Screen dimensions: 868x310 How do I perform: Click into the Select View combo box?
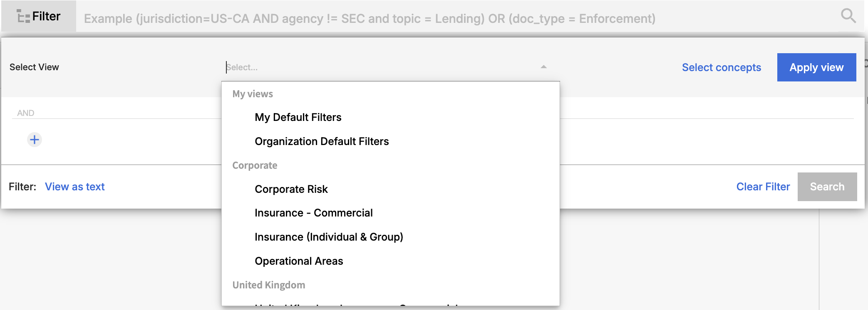(x=374, y=67)
